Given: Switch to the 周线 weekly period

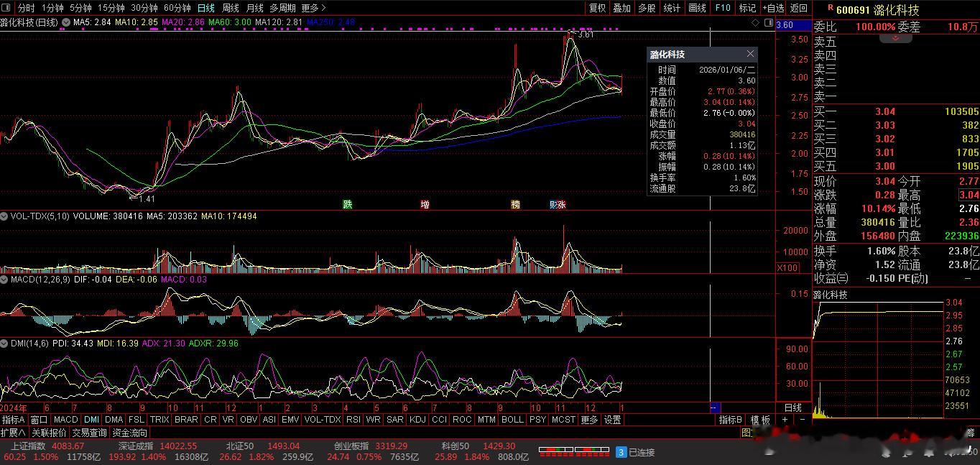Looking at the screenshot, I should 230,8.
